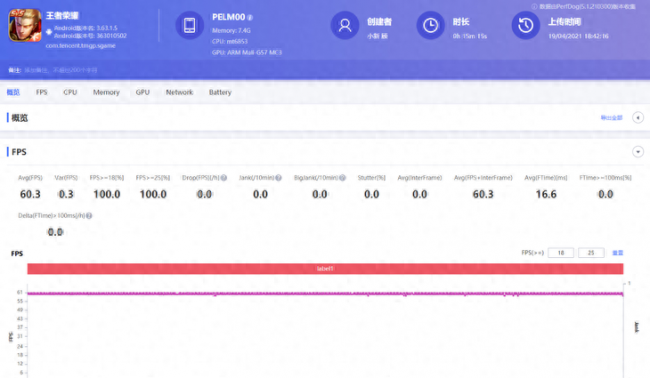Click the Avg(FTime)[ms] value 16.6
This screenshot has height=378, width=650.
point(546,194)
